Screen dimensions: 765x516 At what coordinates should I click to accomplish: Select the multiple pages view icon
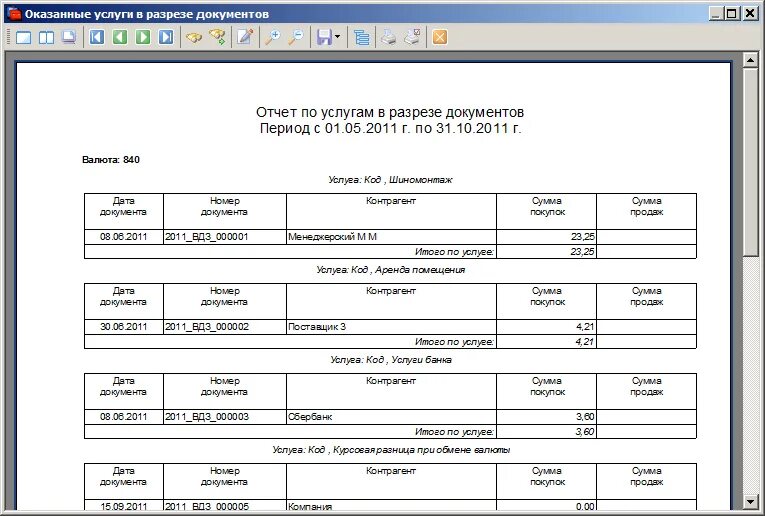point(69,37)
